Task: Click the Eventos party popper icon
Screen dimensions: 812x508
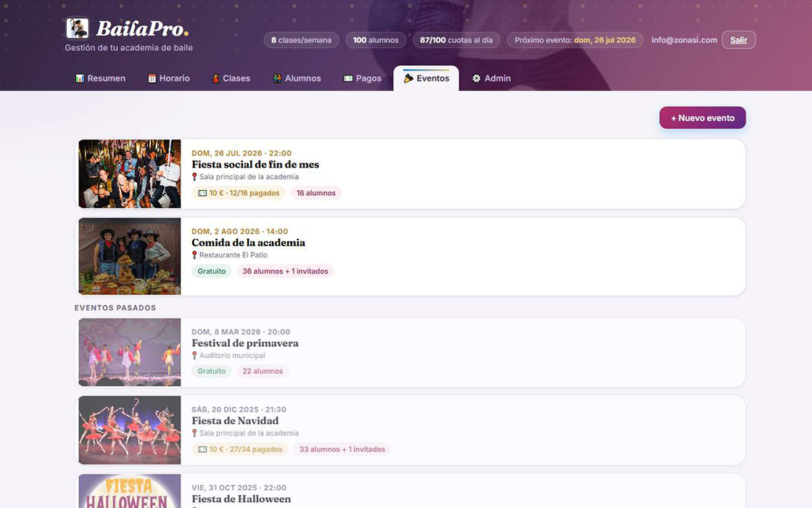Action: (x=409, y=78)
